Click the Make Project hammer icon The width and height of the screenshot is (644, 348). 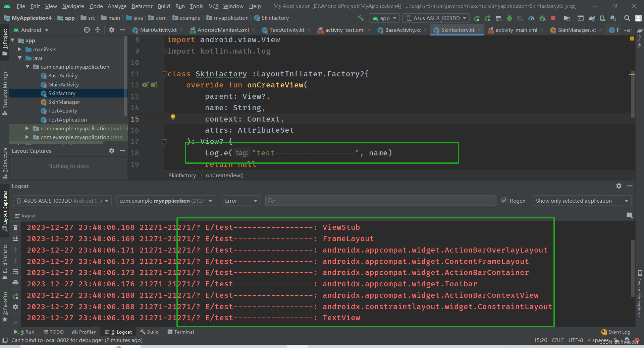[x=361, y=18]
